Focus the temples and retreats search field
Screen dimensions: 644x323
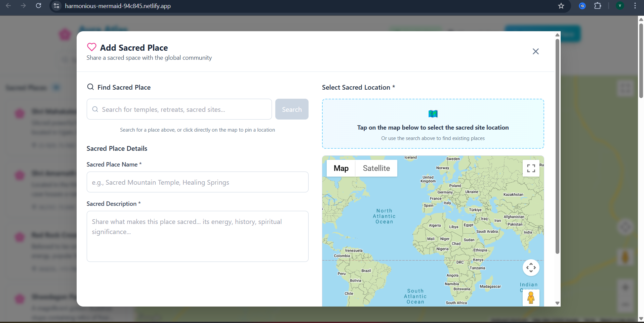click(x=179, y=109)
